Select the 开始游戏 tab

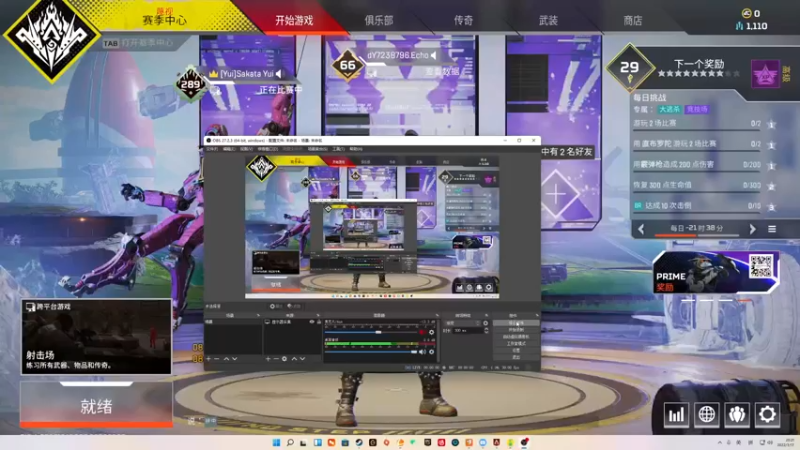point(294,20)
